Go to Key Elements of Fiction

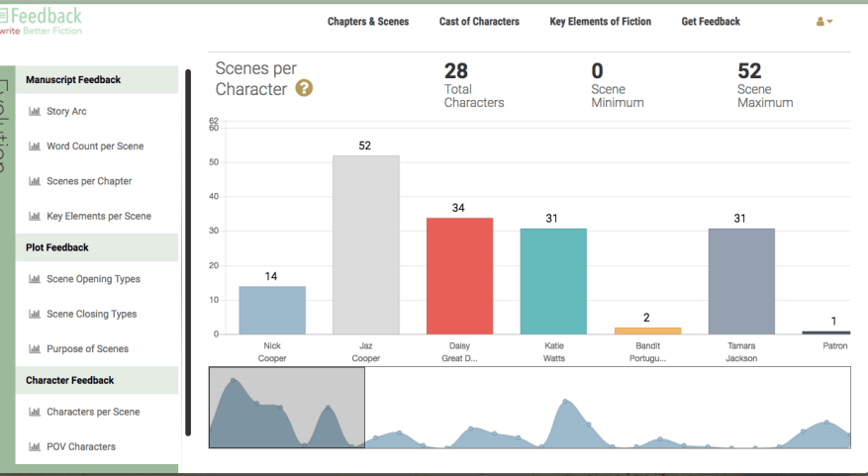(600, 22)
